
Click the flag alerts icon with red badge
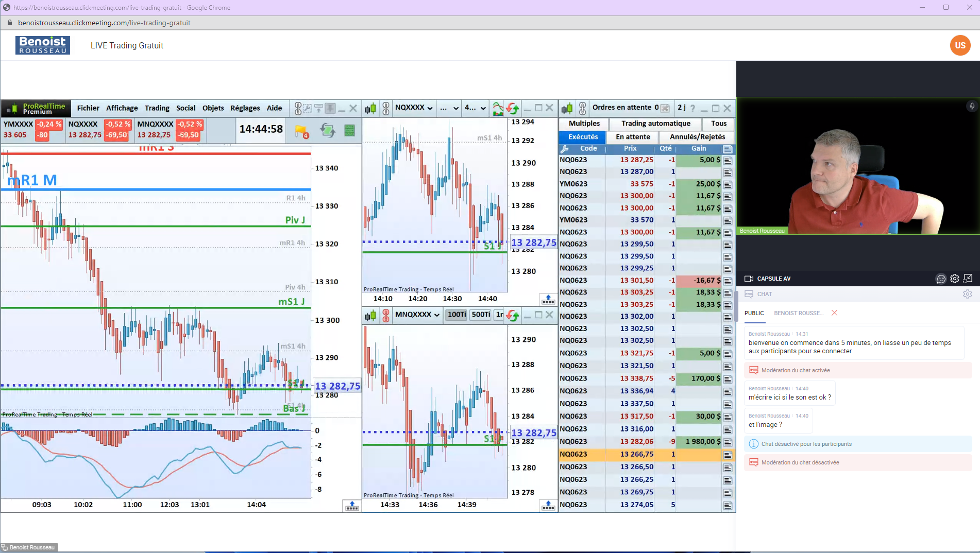pos(301,131)
